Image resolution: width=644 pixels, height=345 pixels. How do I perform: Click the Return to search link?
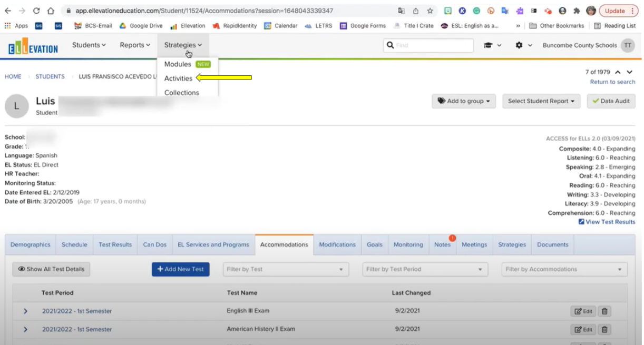(x=612, y=82)
